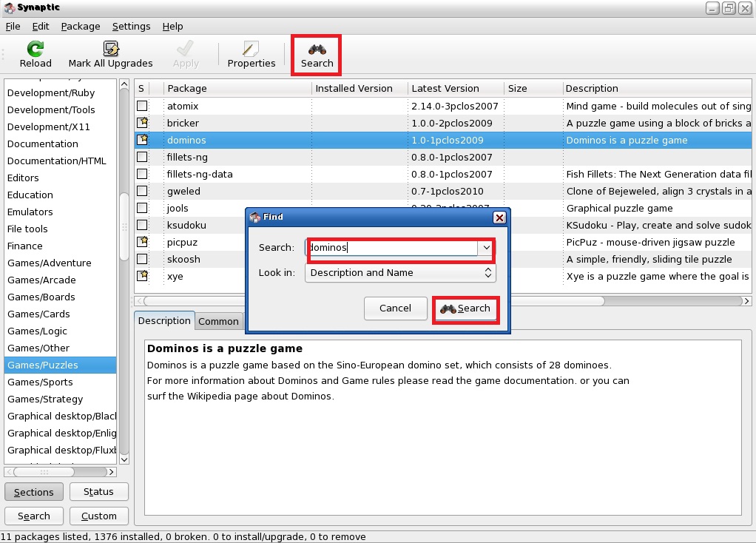
Task: Click the binoculars Search icon in the toolbar
Action: click(316, 49)
